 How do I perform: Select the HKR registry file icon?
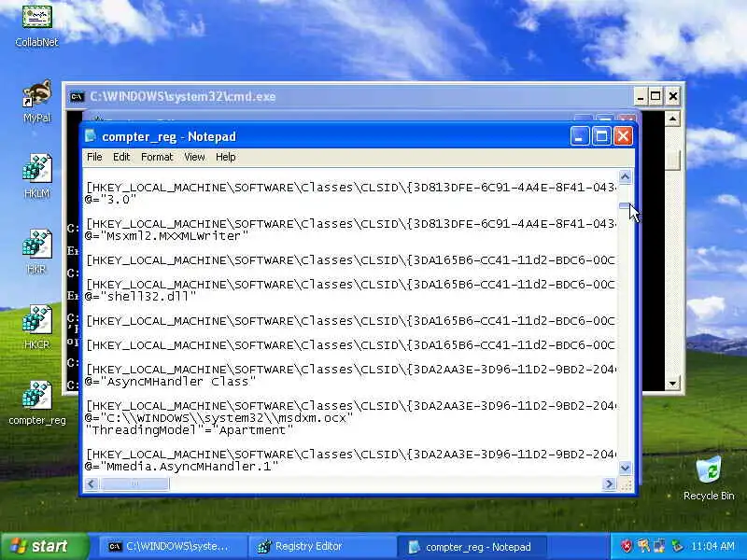[x=36, y=252]
